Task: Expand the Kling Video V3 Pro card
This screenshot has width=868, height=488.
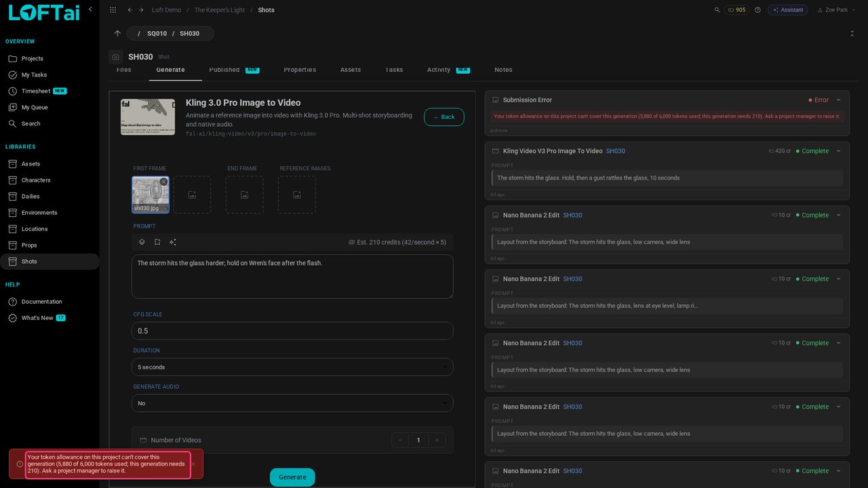Action: click(x=838, y=151)
